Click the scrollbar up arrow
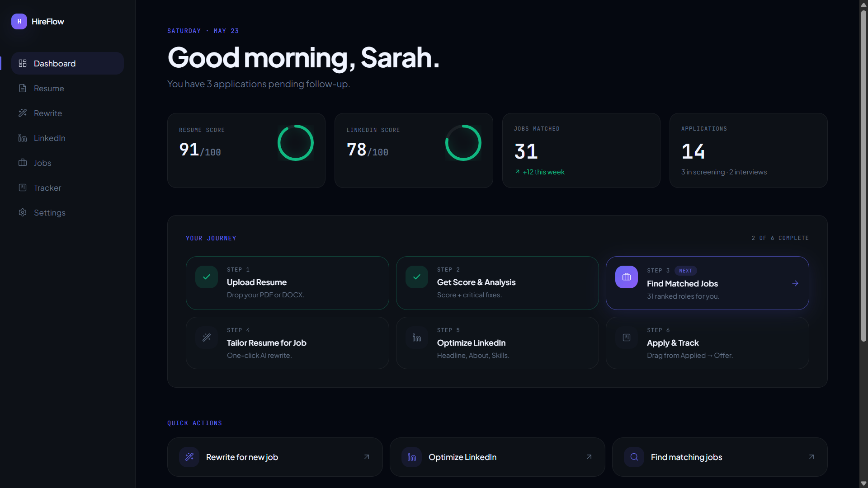Screen dimensions: 868x488 tap(863, 4)
